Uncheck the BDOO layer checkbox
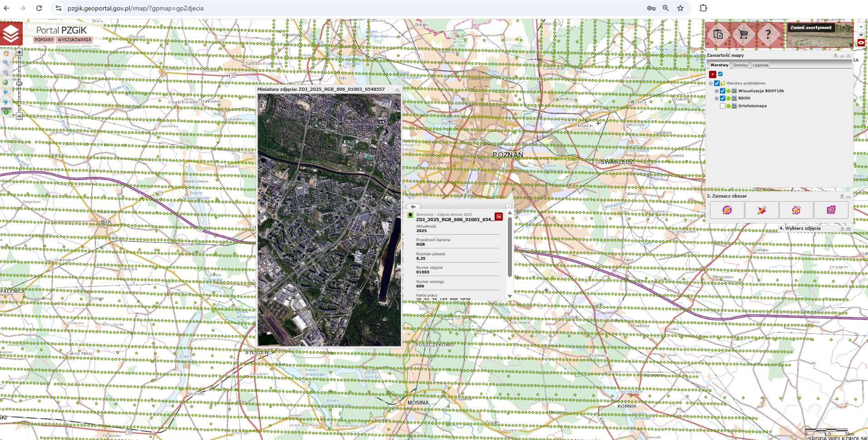The width and height of the screenshot is (868, 440). click(x=723, y=98)
